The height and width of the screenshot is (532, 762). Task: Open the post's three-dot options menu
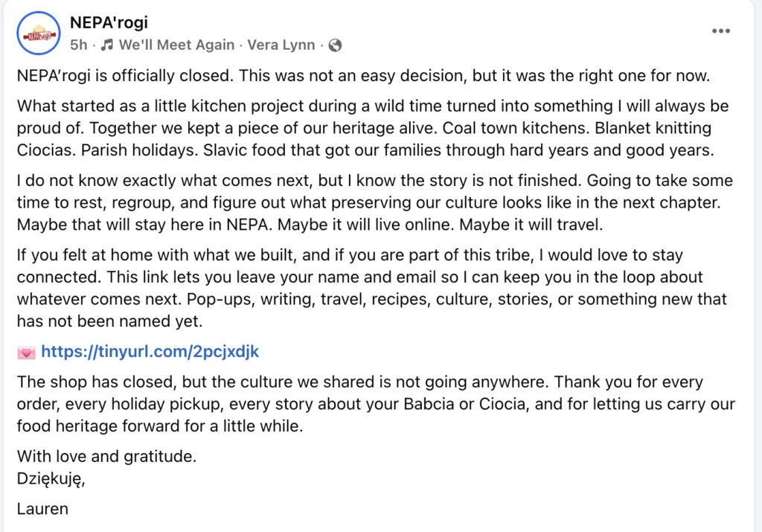click(x=721, y=31)
